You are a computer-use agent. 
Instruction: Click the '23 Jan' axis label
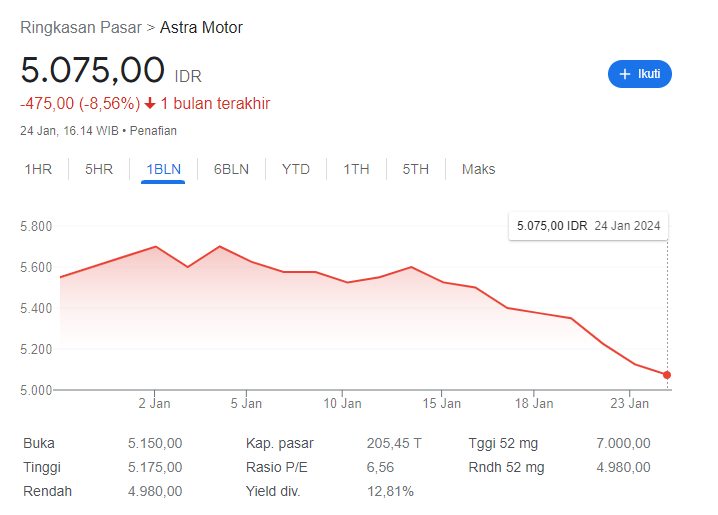point(630,403)
